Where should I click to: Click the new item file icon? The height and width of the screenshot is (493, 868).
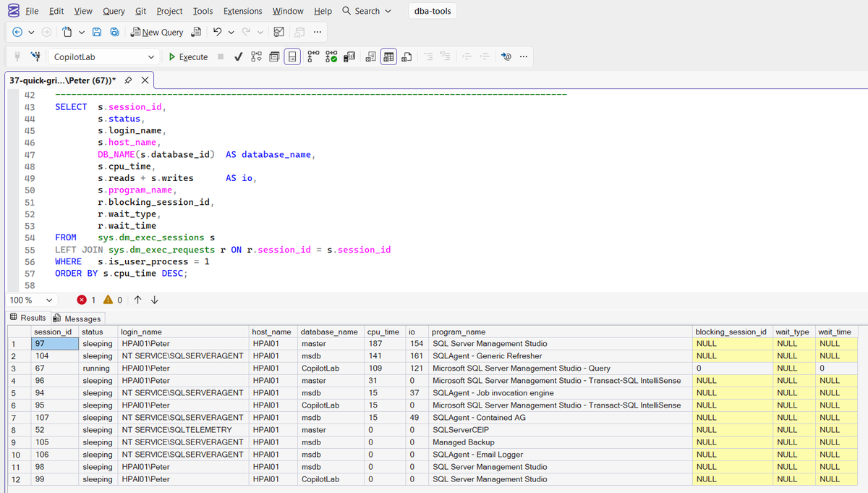67,32
